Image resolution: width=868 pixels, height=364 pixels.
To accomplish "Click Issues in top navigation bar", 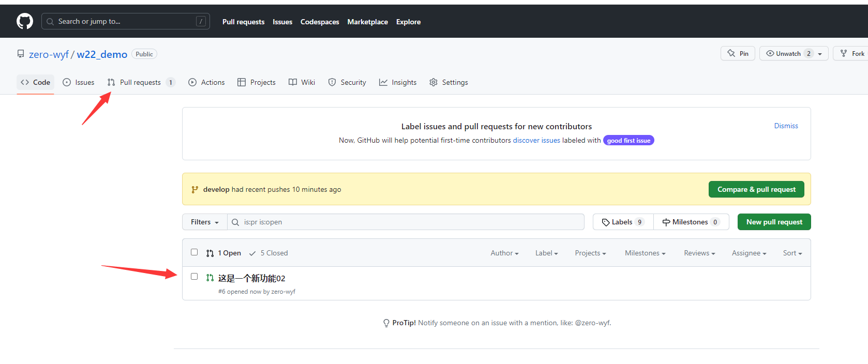I will point(282,22).
